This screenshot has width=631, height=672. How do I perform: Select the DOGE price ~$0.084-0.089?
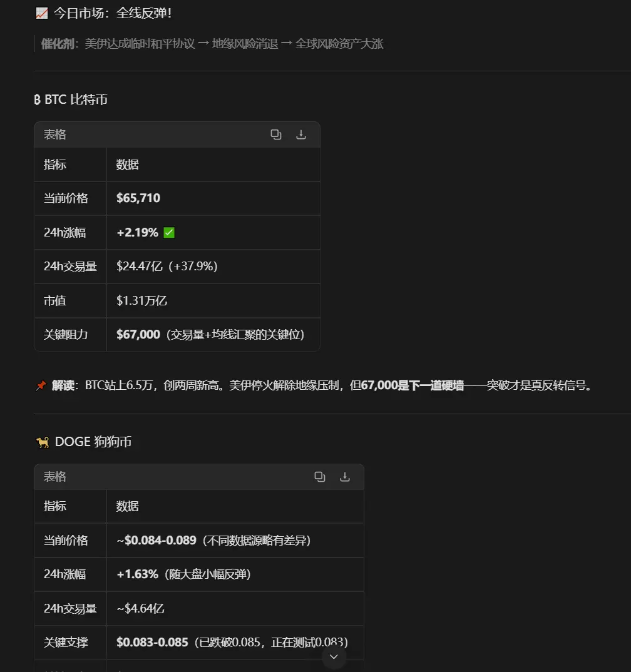156,540
